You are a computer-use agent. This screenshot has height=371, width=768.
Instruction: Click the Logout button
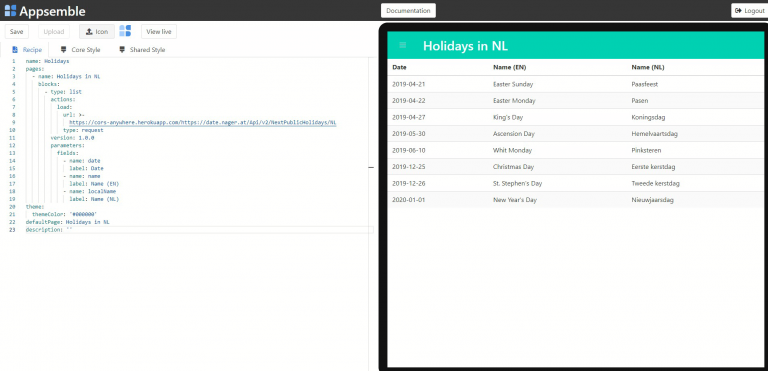(x=749, y=10)
